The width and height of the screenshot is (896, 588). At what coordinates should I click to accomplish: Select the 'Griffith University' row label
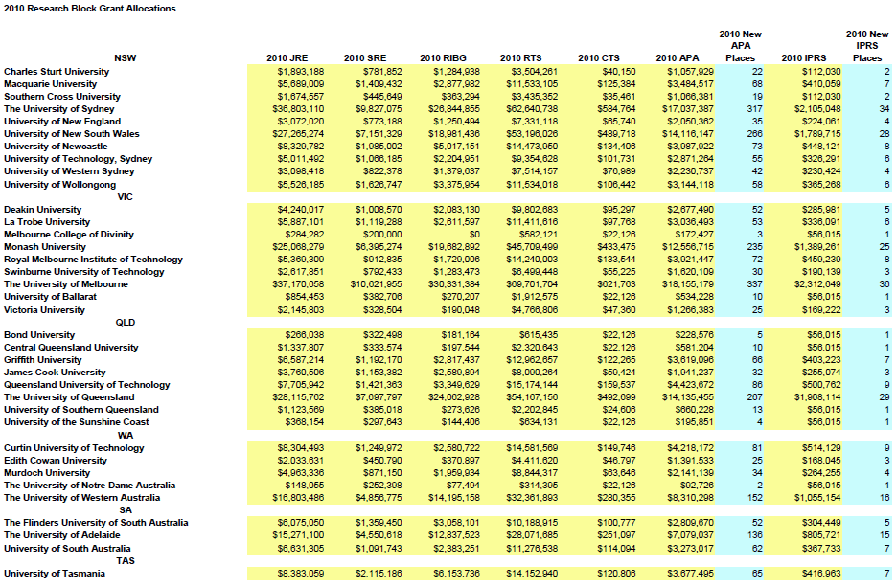[42, 360]
